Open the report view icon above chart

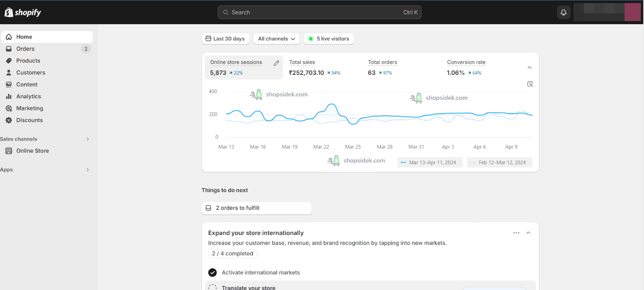(530, 84)
